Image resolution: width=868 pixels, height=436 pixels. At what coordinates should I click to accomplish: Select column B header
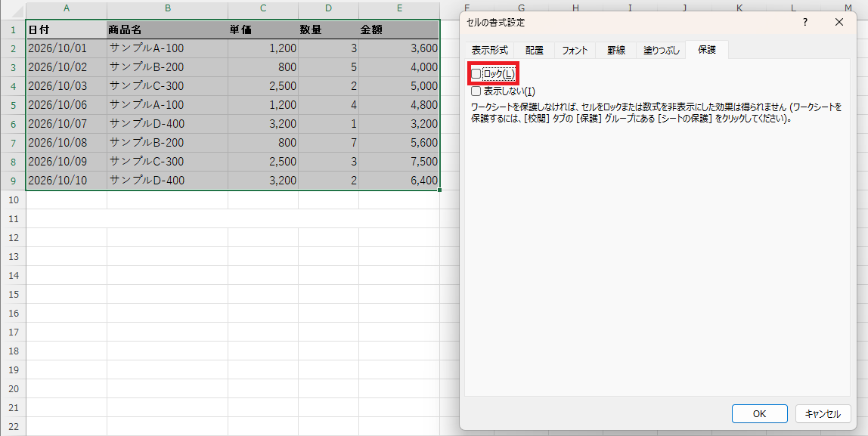point(168,8)
